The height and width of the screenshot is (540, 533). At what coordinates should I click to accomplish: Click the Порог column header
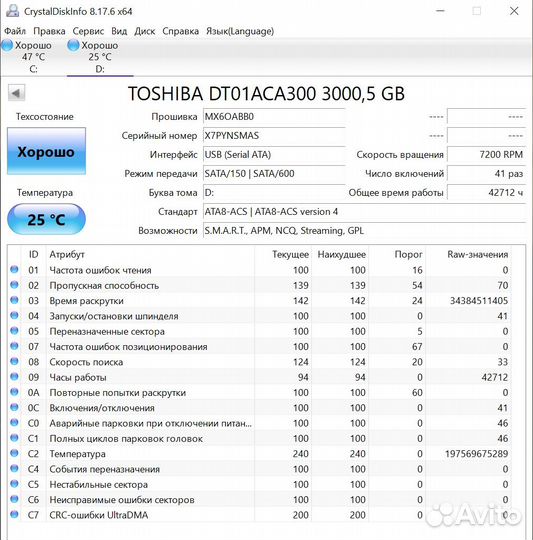397,254
